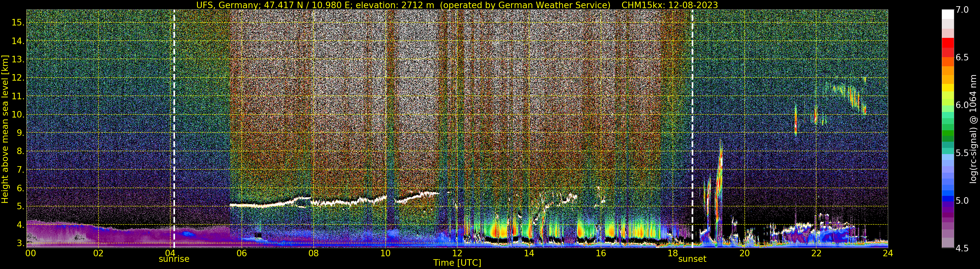Click the 24 tick on the time axis
The image size is (980, 269).
[x=888, y=253]
